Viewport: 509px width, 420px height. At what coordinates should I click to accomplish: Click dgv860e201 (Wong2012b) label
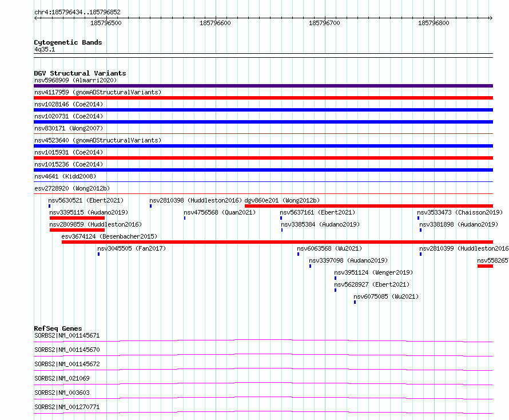[x=282, y=200]
